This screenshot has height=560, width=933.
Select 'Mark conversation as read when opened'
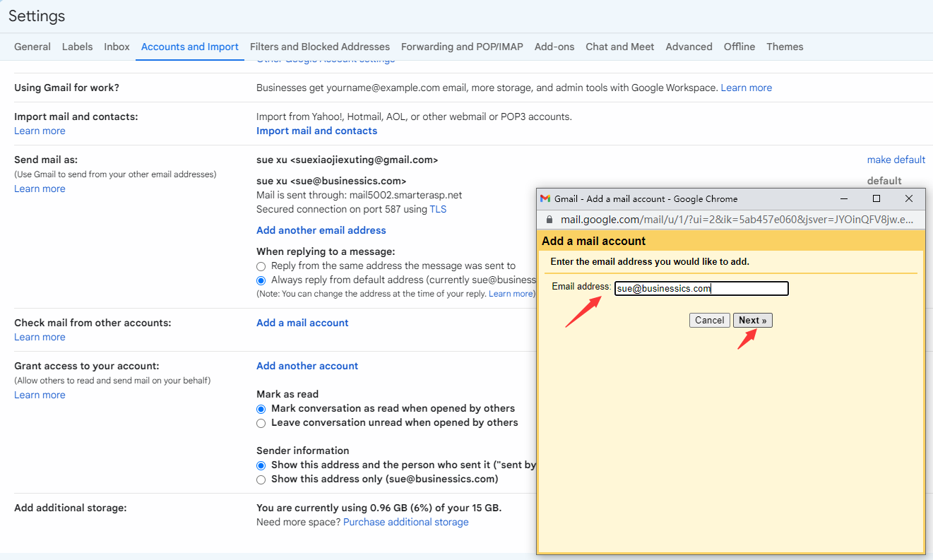(x=261, y=409)
